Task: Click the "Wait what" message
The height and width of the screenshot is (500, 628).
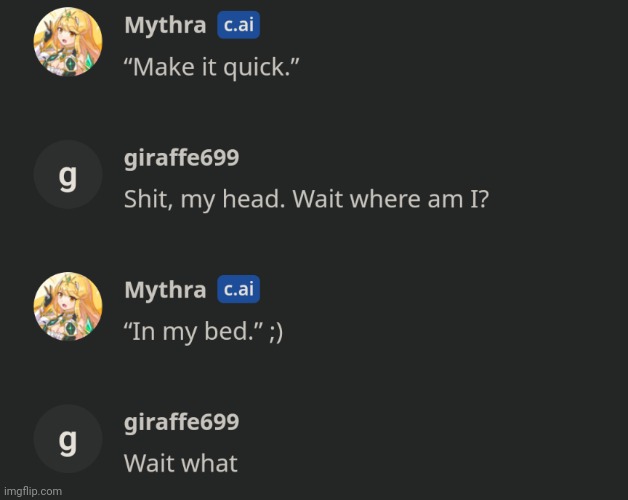Action: click(x=181, y=463)
